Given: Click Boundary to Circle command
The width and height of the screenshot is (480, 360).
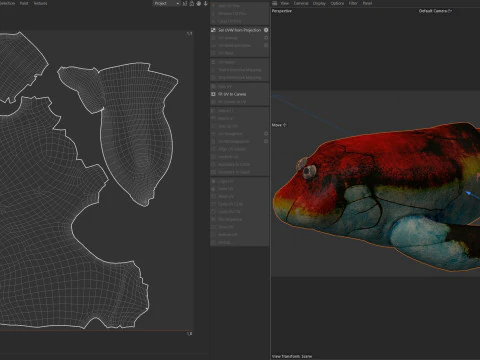Looking at the screenshot, I should (x=231, y=164).
